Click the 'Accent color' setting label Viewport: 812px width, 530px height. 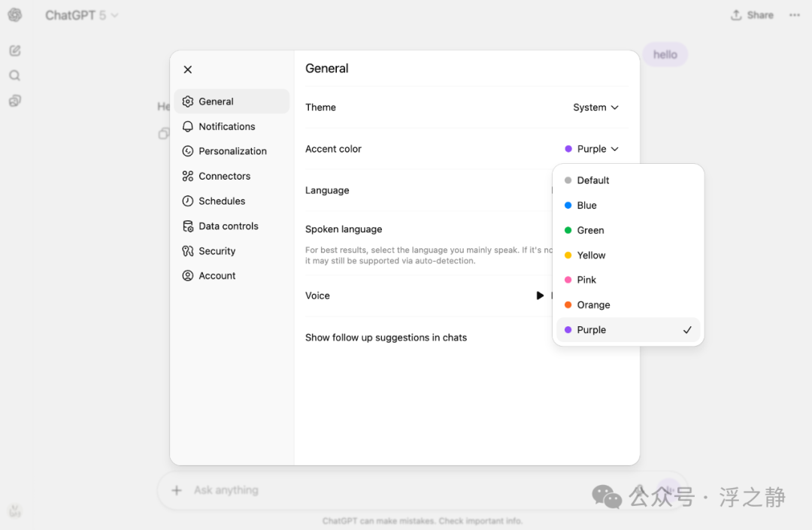333,149
